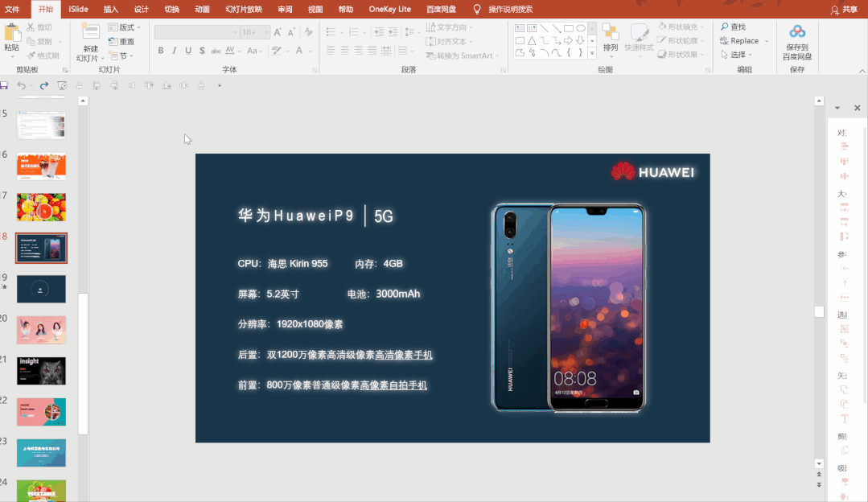Viewport: 868px width, 502px height.
Task: Increase font size with large A icon
Action: (x=278, y=32)
